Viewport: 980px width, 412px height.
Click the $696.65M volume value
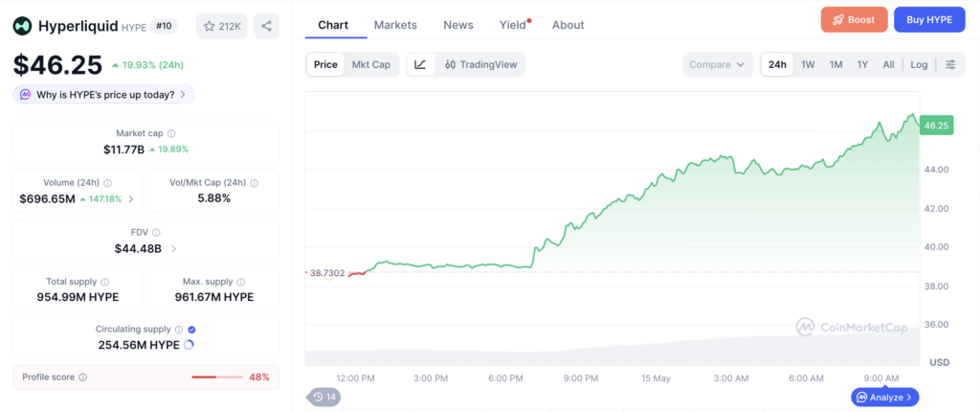click(x=48, y=199)
